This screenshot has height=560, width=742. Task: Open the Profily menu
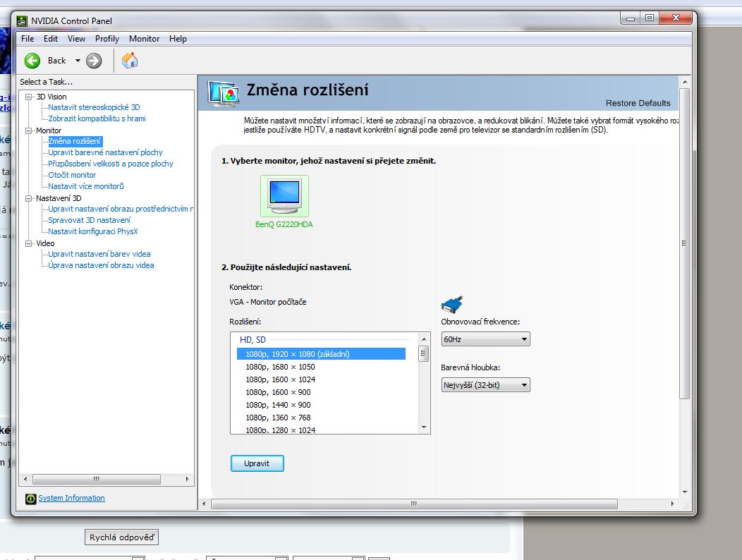coord(107,39)
